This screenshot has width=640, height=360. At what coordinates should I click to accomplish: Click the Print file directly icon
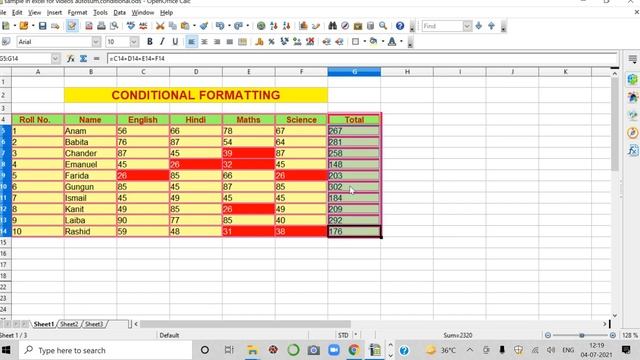click(x=101, y=26)
